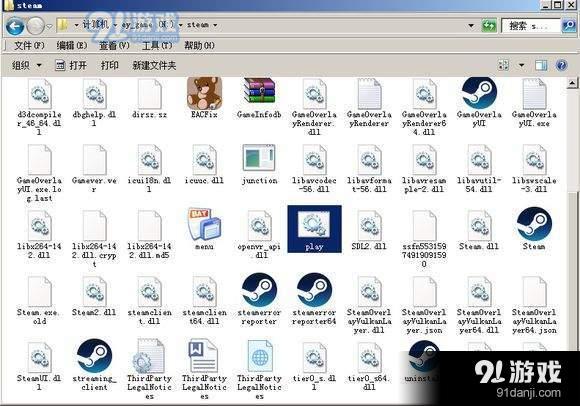Open the 编辑(E) menu
The image size is (580, 406).
point(72,45)
